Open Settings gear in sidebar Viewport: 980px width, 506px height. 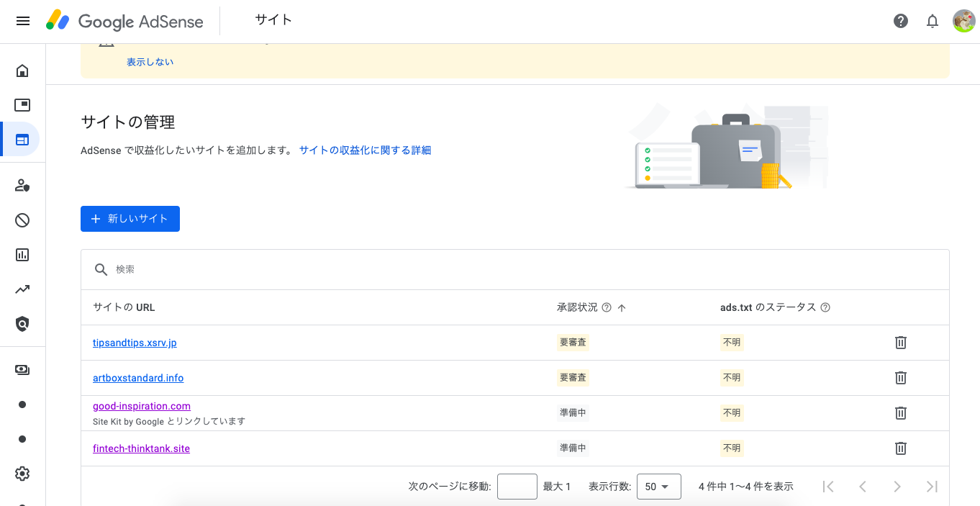pyautogui.click(x=22, y=474)
